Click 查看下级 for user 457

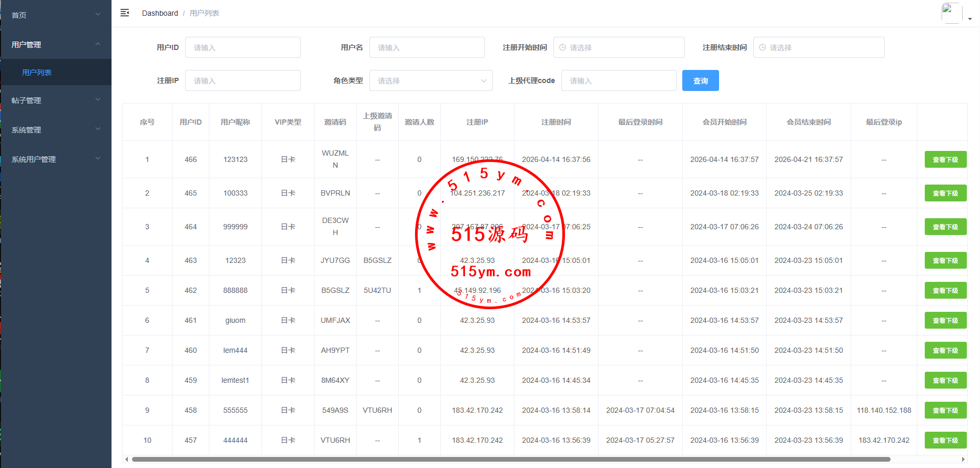pyautogui.click(x=945, y=440)
